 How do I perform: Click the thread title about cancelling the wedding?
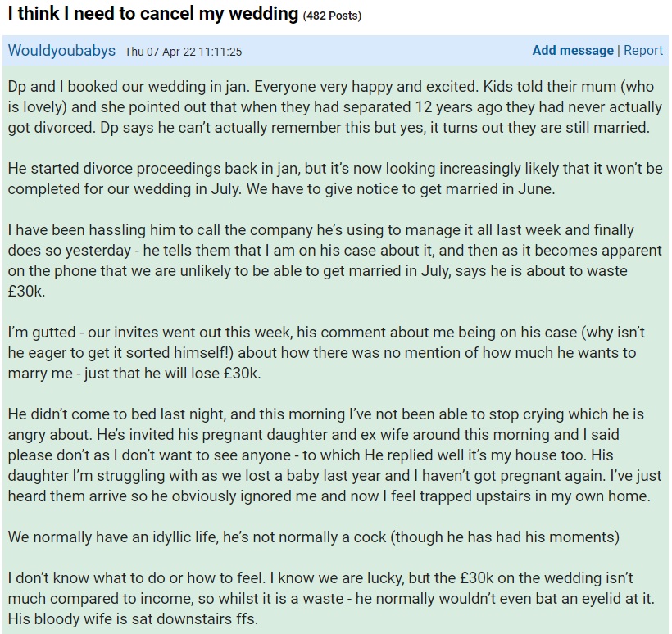pos(152,15)
